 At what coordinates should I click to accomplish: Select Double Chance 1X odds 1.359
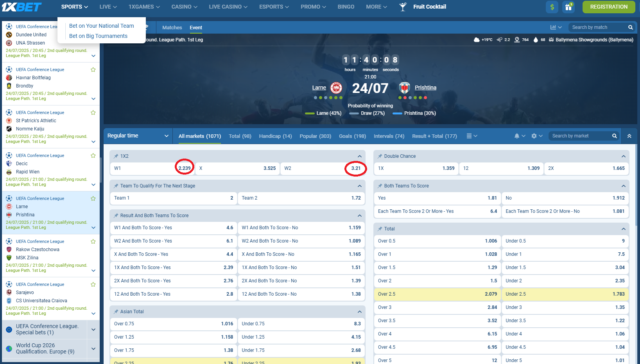tap(416, 168)
